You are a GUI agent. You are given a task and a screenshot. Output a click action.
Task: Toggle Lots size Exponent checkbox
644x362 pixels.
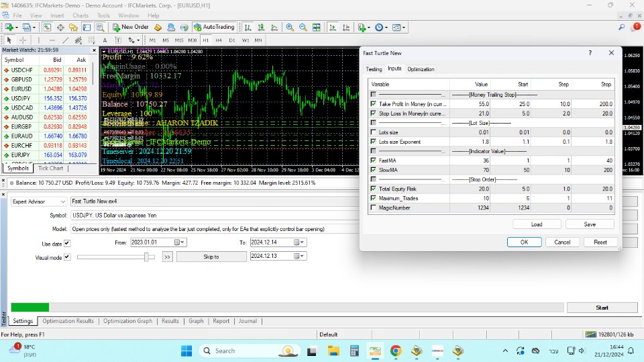coord(374,142)
